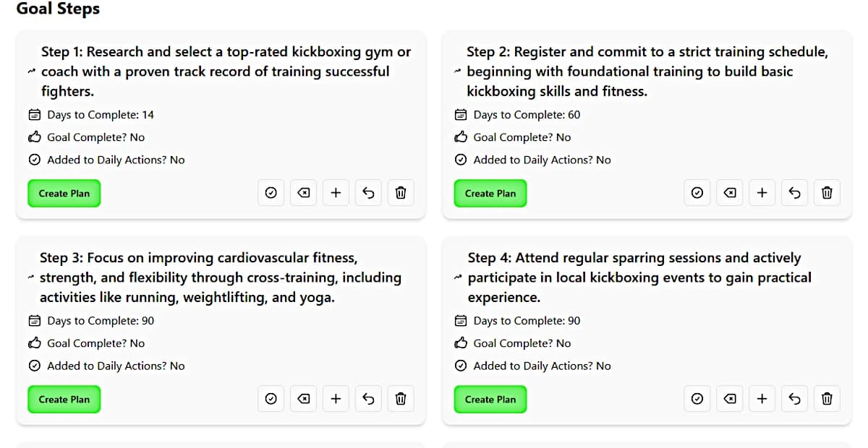
Task: Mark Step 1 complete with checkmark icon
Action: [x=271, y=193]
